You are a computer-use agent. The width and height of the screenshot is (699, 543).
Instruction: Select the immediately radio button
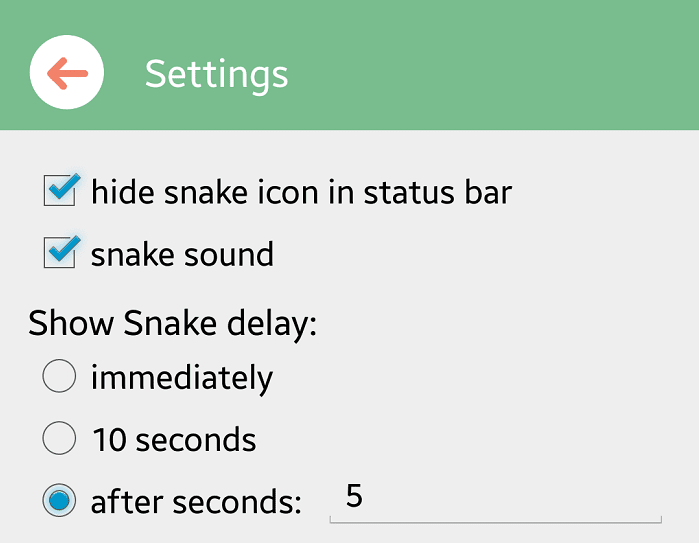[x=60, y=376]
